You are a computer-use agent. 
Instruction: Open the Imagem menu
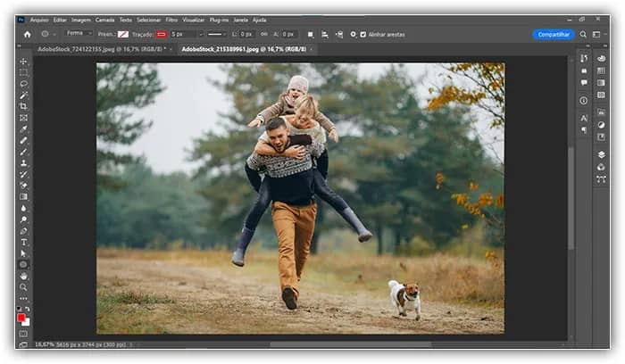pyautogui.click(x=81, y=20)
